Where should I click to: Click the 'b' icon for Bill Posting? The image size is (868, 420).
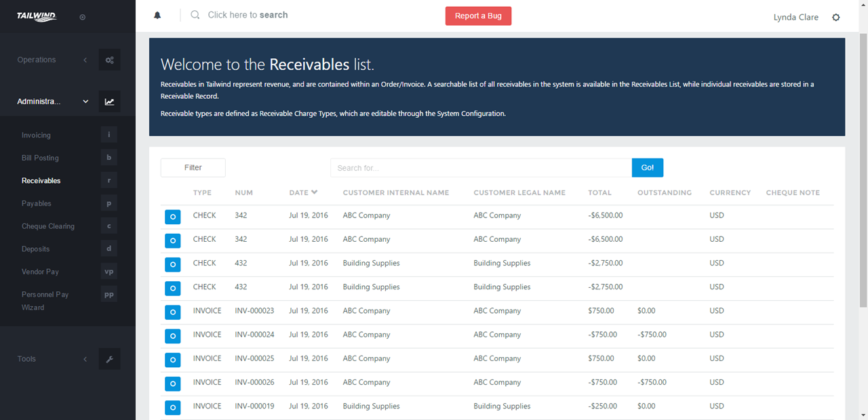108,157
